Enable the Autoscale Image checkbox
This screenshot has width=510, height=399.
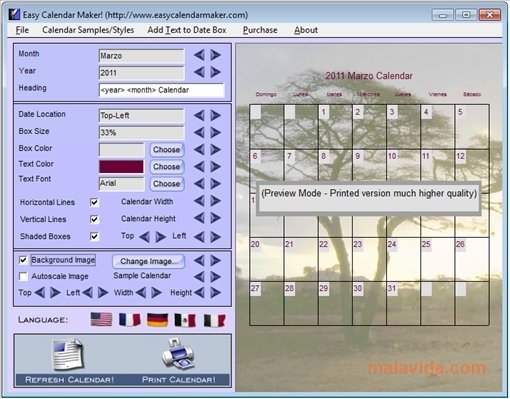click(x=23, y=276)
